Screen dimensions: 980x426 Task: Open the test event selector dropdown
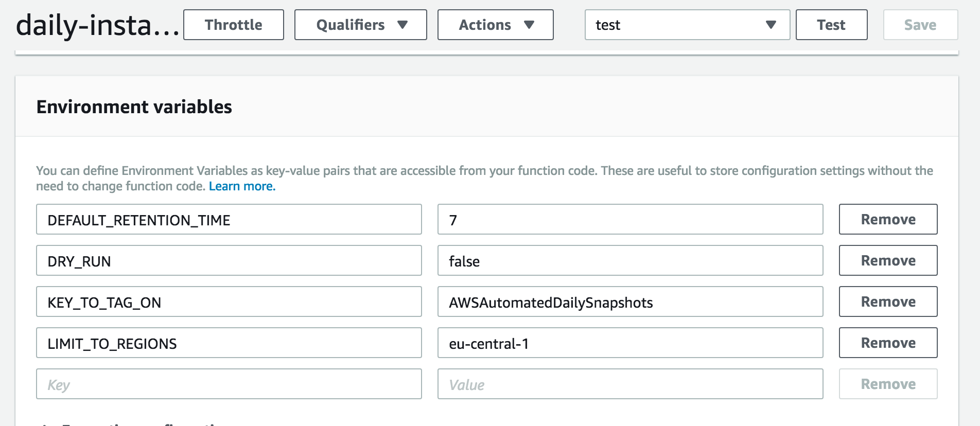[x=687, y=25]
